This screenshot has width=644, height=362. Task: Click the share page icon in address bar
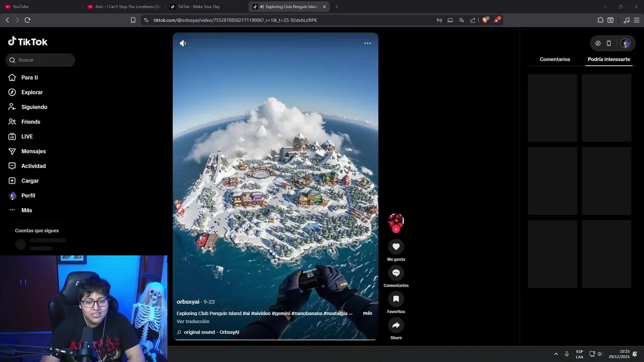click(x=473, y=20)
